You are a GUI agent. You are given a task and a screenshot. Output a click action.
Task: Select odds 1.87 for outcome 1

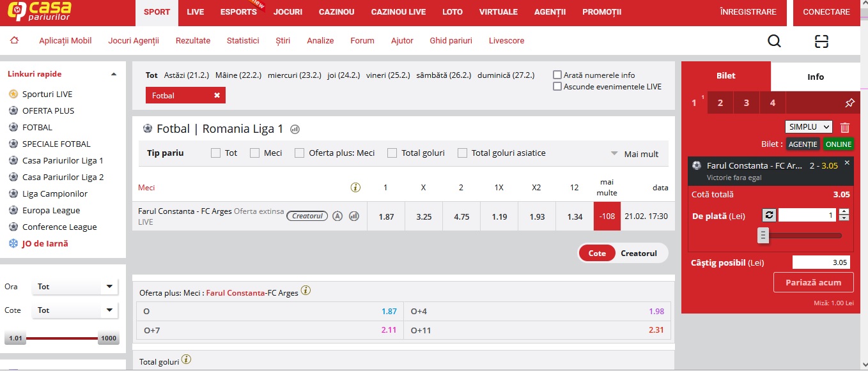click(386, 216)
